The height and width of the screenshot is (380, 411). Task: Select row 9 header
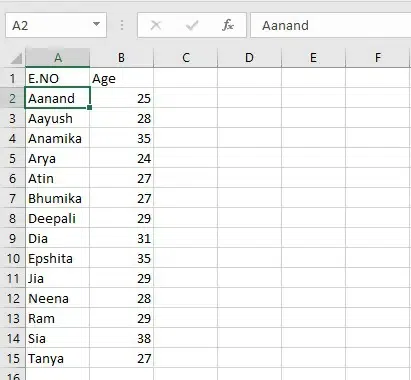[13, 238]
